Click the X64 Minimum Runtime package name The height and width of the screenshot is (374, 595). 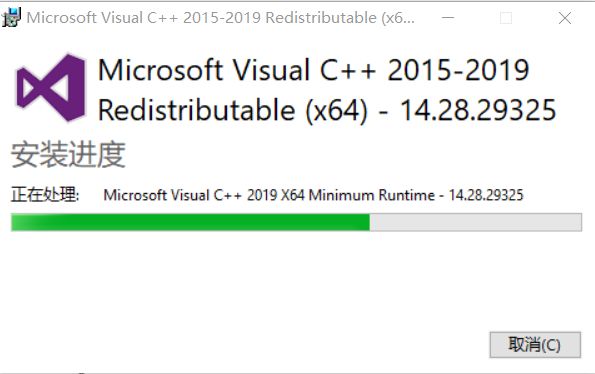pos(313,195)
